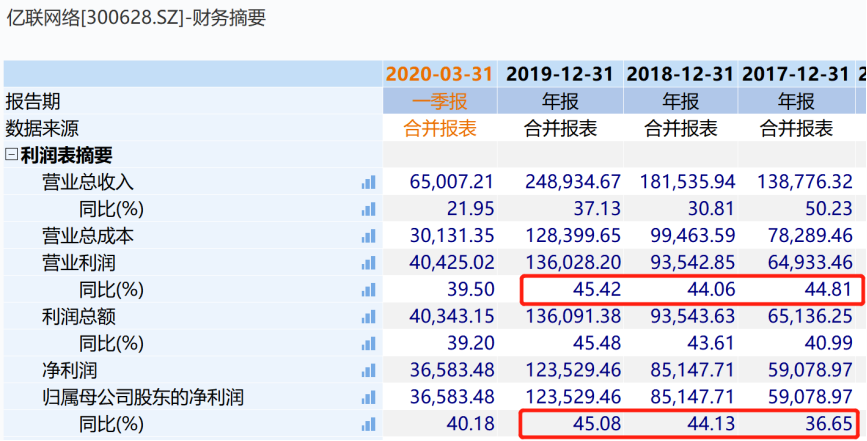The height and width of the screenshot is (441, 867).
Task: Click the value 181,535.94
Action: pos(688,182)
